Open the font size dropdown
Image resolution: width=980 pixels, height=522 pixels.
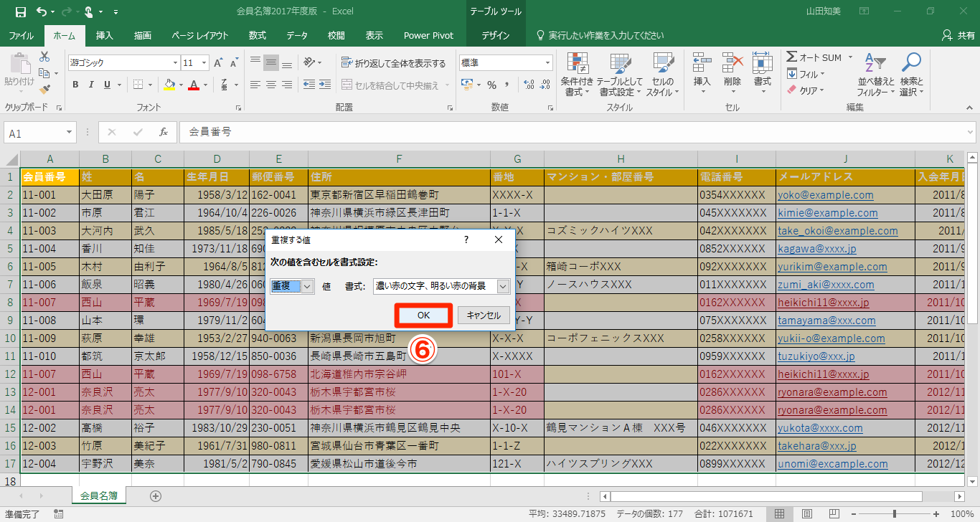[204, 63]
